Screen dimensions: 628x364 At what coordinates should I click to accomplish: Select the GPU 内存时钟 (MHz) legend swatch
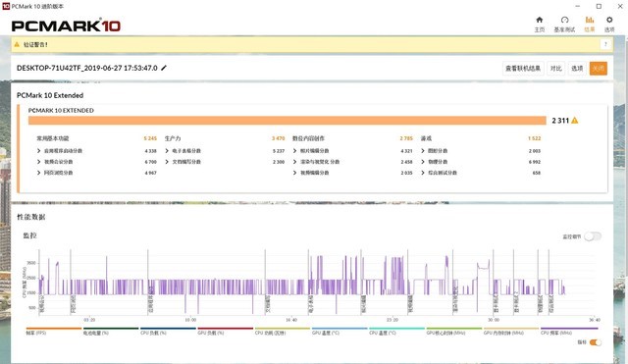(511, 329)
